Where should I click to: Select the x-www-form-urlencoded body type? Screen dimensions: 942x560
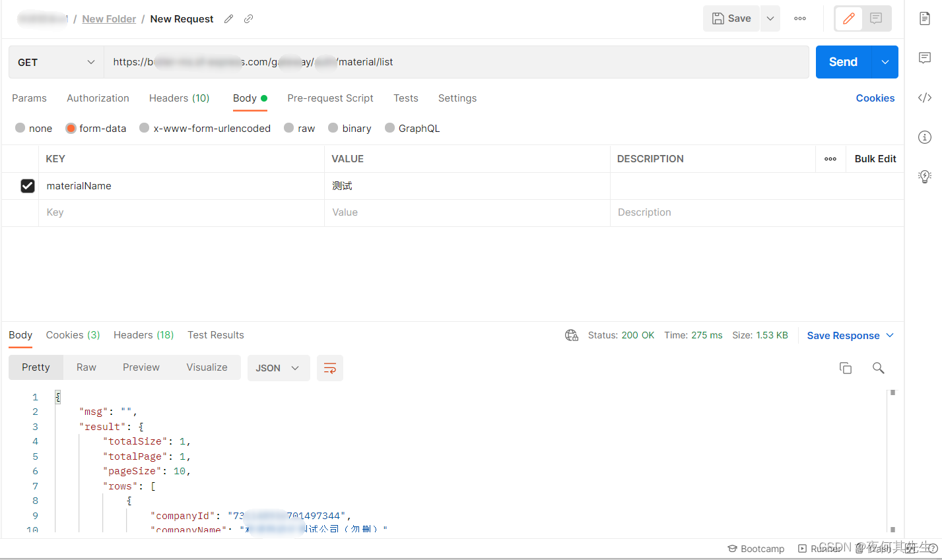coord(205,128)
